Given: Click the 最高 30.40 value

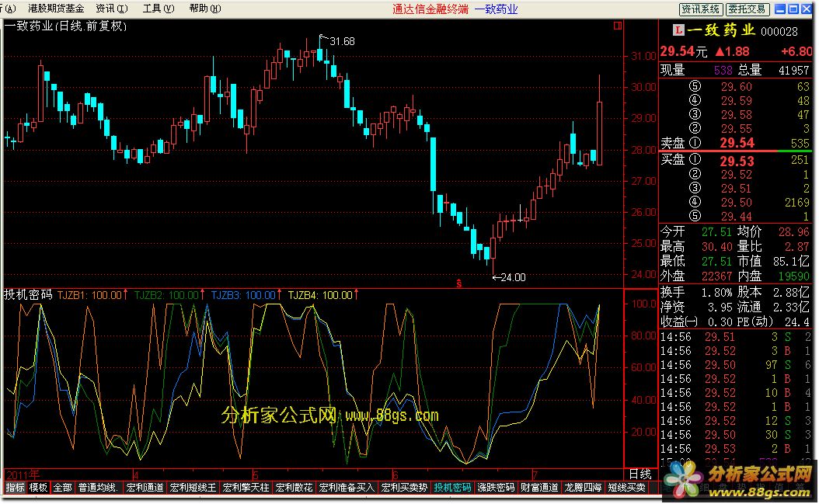Looking at the screenshot, I should point(716,246).
